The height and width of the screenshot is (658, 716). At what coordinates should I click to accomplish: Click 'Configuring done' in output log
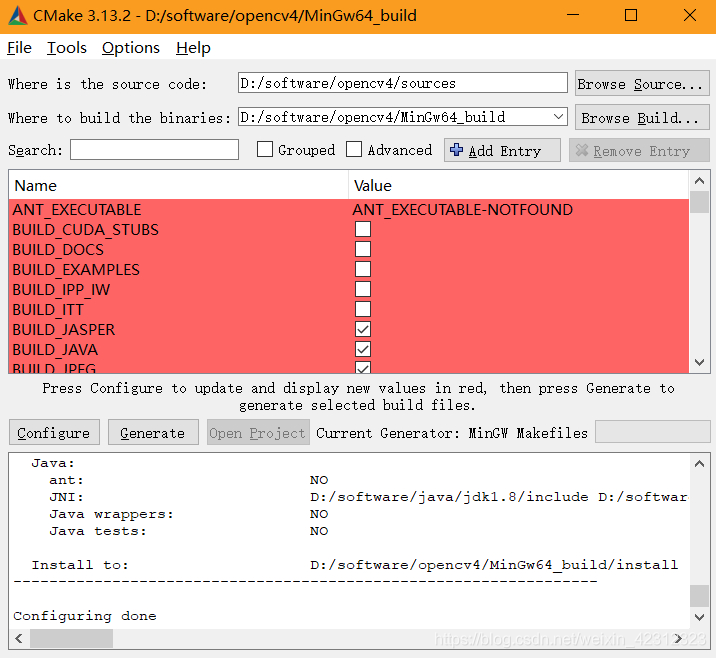tap(85, 616)
